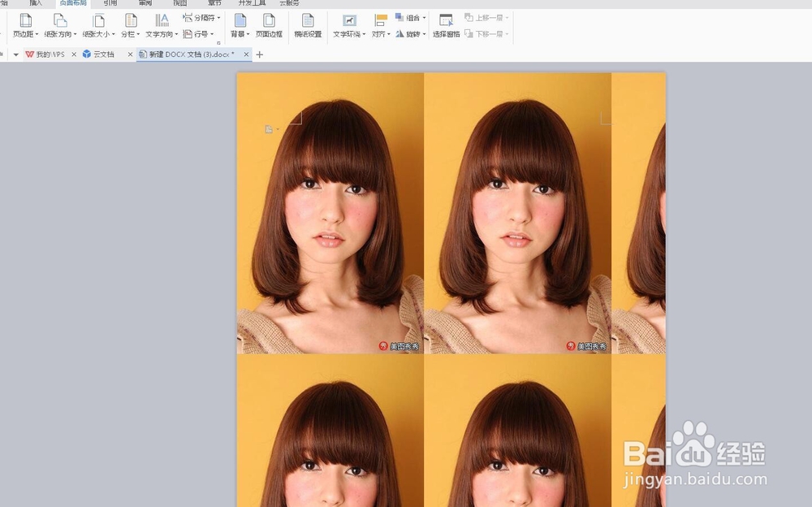Click the 组合 group objects icon
The image size is (812, 507).
[x=400, y=17]
